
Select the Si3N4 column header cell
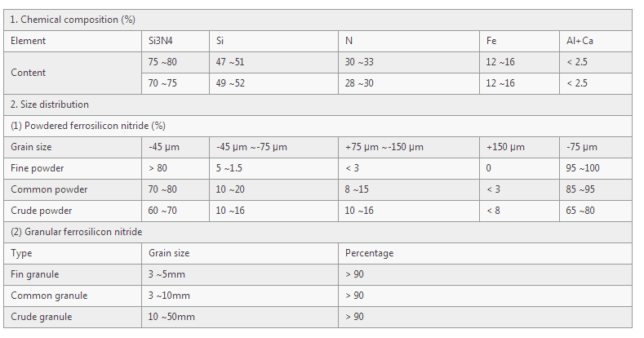pos(175,41)
